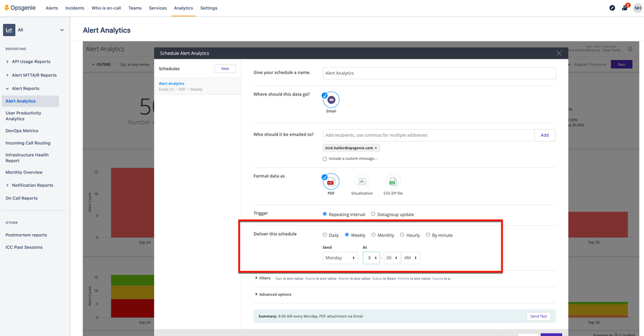Choose the PDF format icon
This screenshot has width=644, height=336.
331,182
